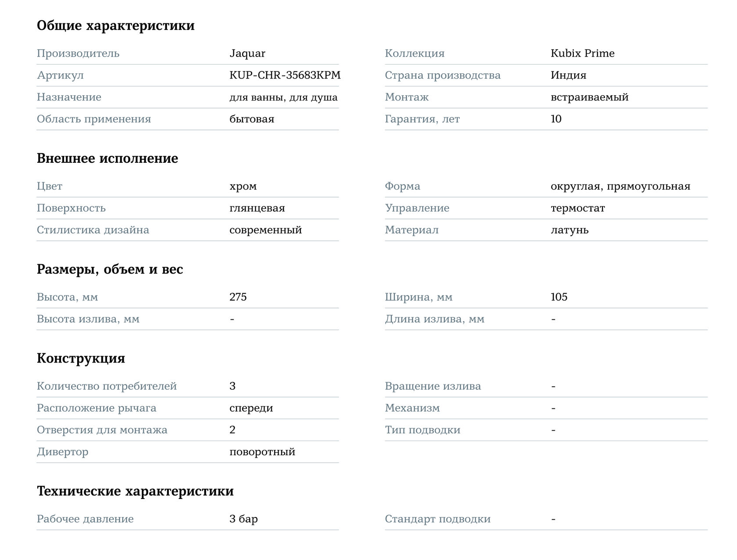Click the Цвет value хром
Viewport: 737px width, 560px height.
point(243,187)
